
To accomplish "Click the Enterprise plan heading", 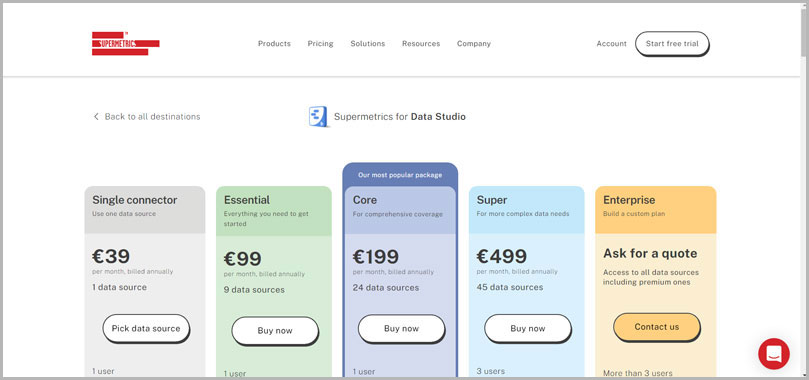I will (x=629, y=200).
